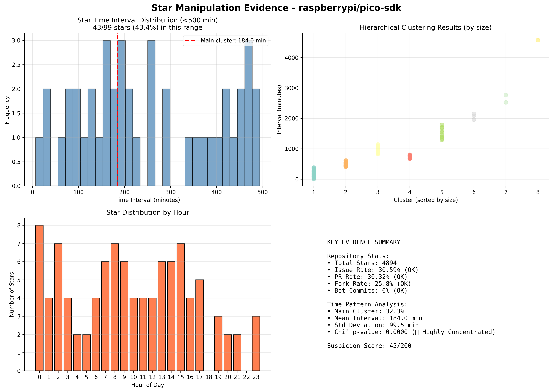Click the hour 17 bar in the hourly chart
553x392 pixels.
pyautogui.click(x=199, y=325)
